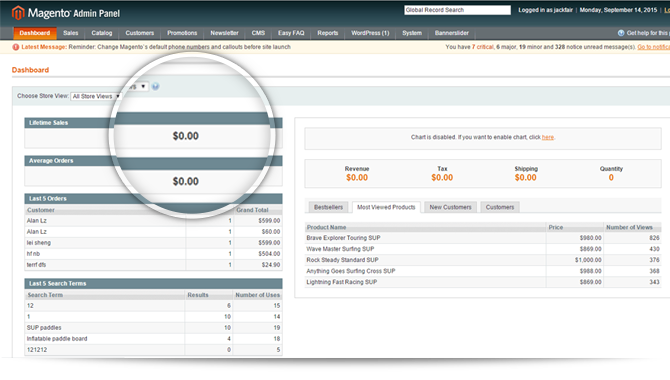Click the search term '12' row
The image size is (670, 380).
click(x=153, y=306)
